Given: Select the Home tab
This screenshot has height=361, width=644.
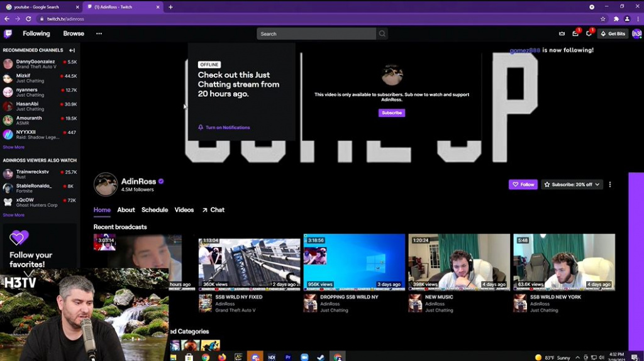Looking at the screenshot, I should coord(102,210).
